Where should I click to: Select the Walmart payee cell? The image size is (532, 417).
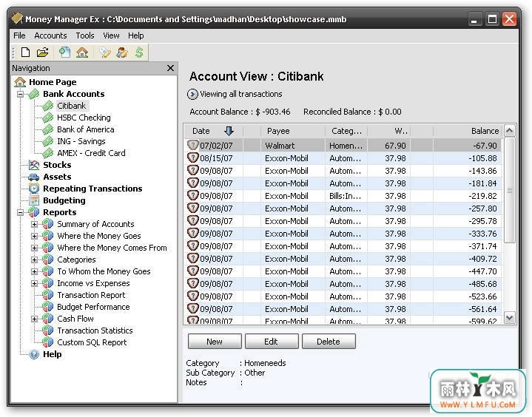[x=293, y=146]
